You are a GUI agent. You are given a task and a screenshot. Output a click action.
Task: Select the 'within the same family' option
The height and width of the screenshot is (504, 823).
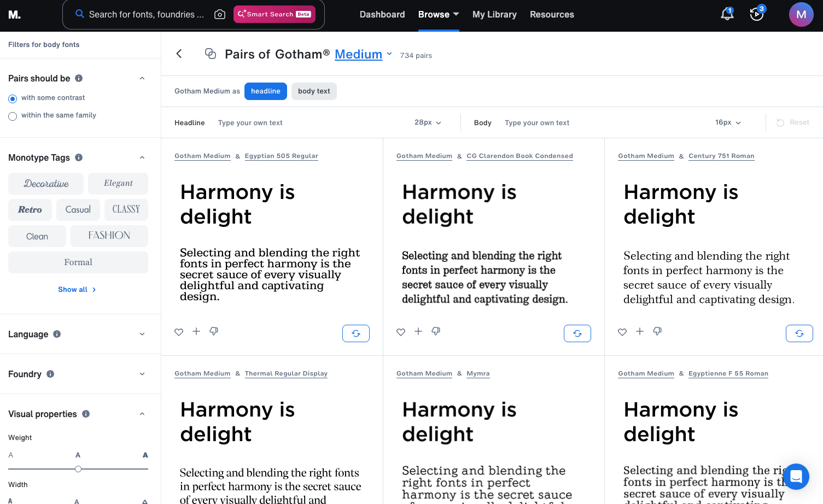[13, 116]
